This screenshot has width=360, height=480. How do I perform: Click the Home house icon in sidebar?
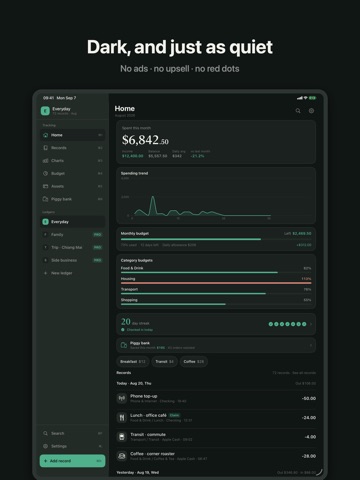coord(46,135)
